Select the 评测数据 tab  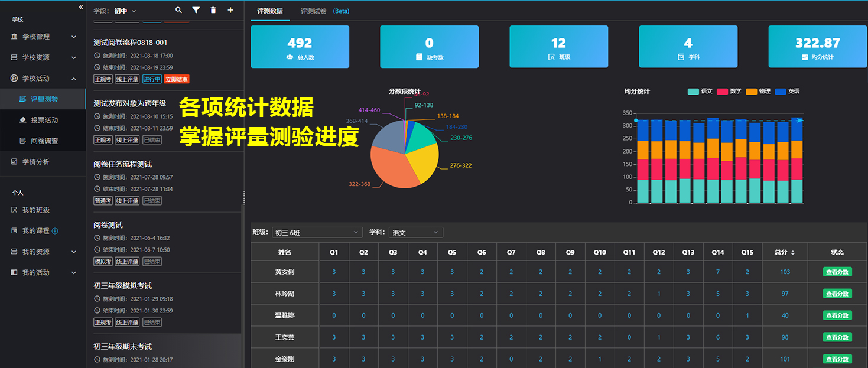[x=269, y=11]
